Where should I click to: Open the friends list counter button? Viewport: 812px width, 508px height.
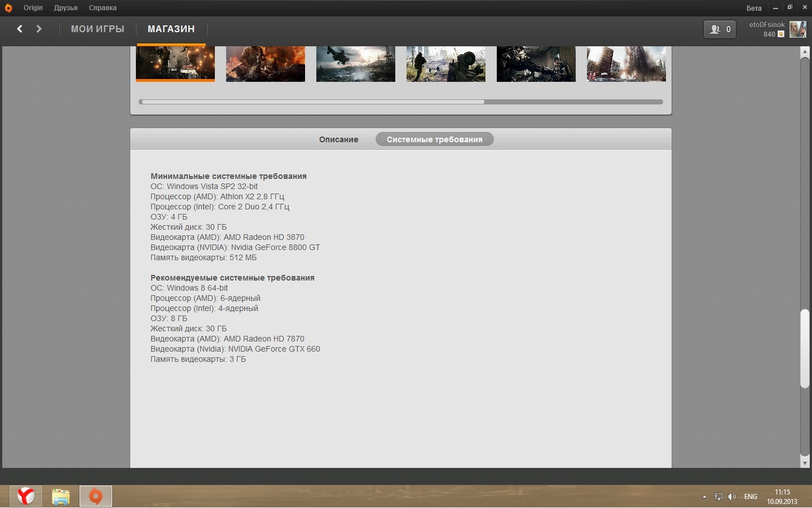point(720,29)
